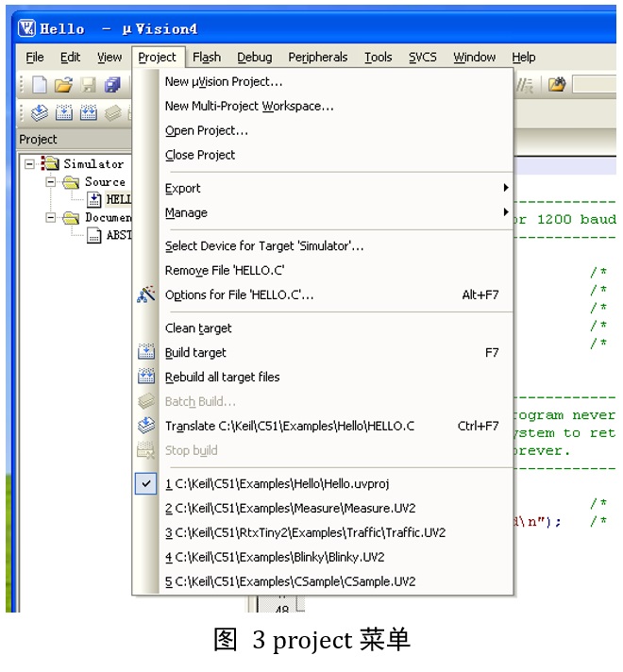Viewport: 623px width, 672px height.
Task: Open recent project Blinky.UV2
Action: point(323,557)
